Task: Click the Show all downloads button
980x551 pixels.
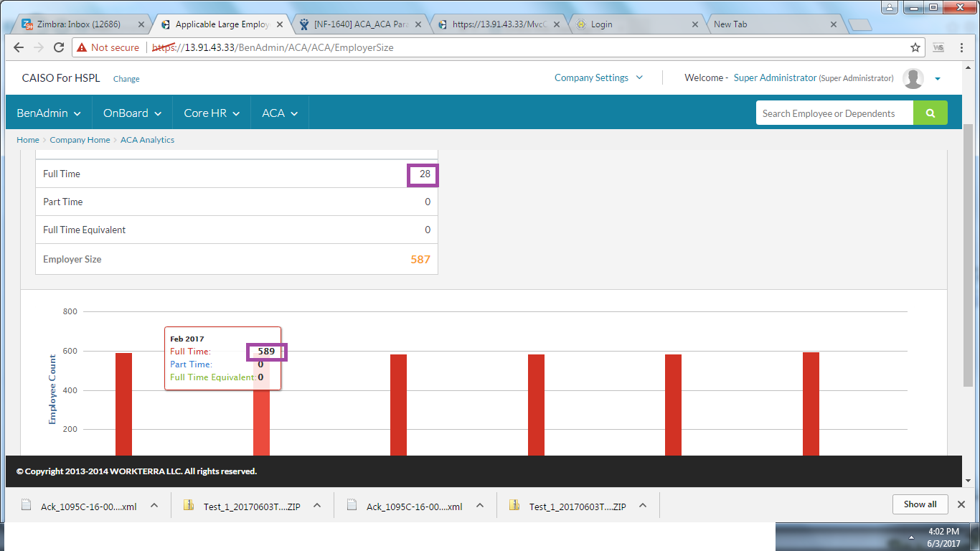Action: 920,504
